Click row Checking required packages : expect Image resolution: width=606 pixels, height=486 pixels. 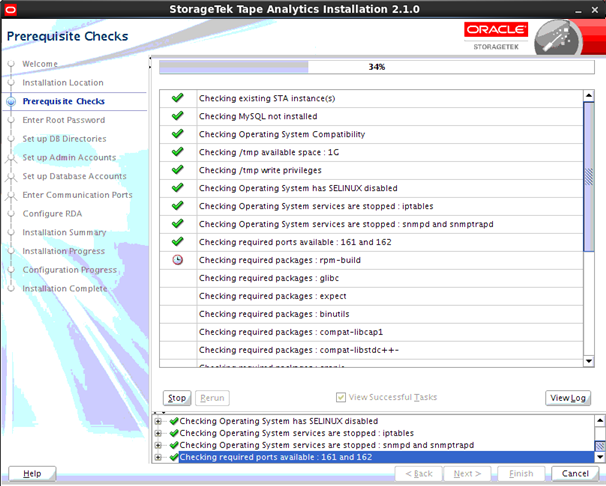pos(371,296)
